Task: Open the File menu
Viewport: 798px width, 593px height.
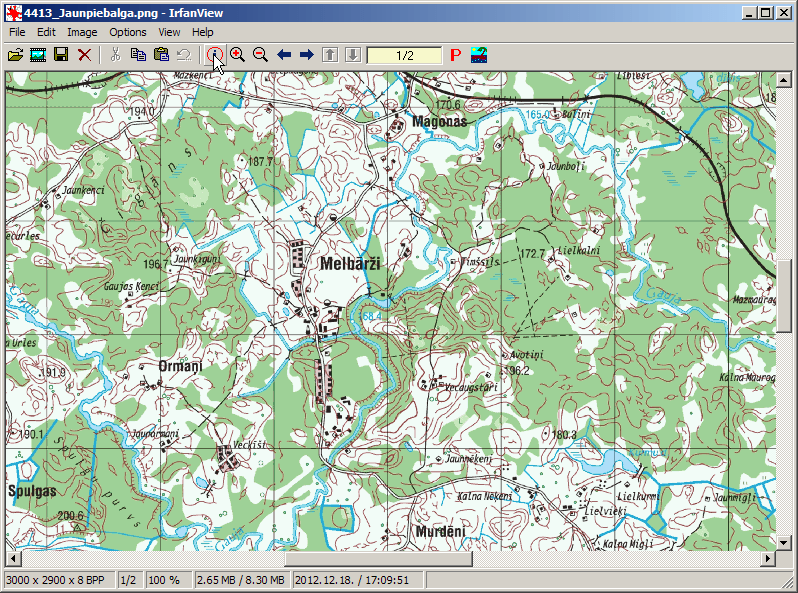Action: point(17,32)
